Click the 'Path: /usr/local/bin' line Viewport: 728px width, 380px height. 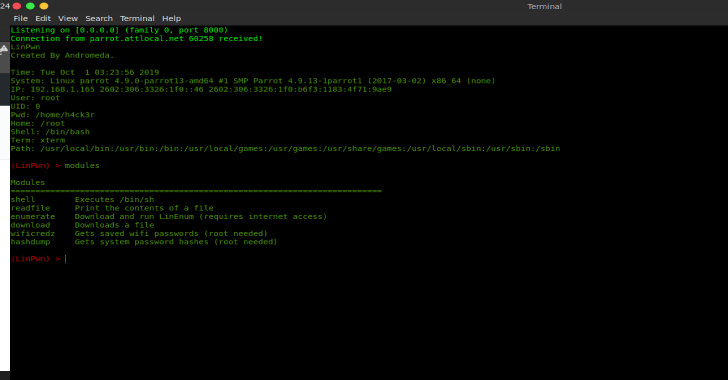click(x=286, y=149)
